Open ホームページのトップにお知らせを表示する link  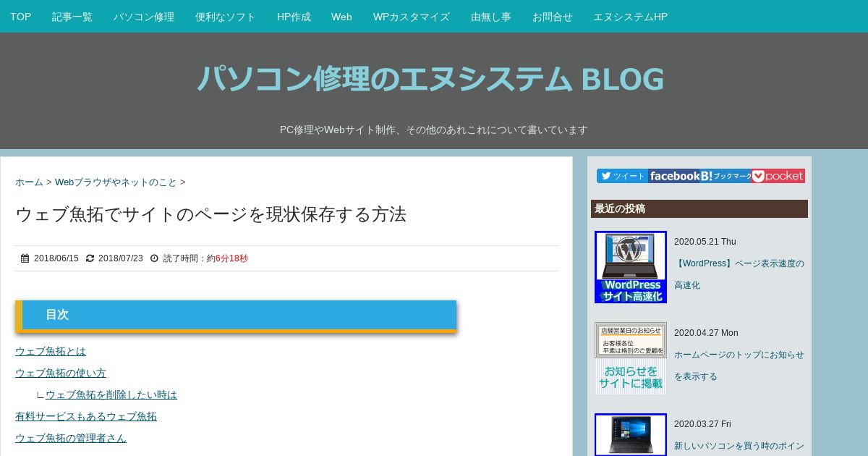[739, 366]
